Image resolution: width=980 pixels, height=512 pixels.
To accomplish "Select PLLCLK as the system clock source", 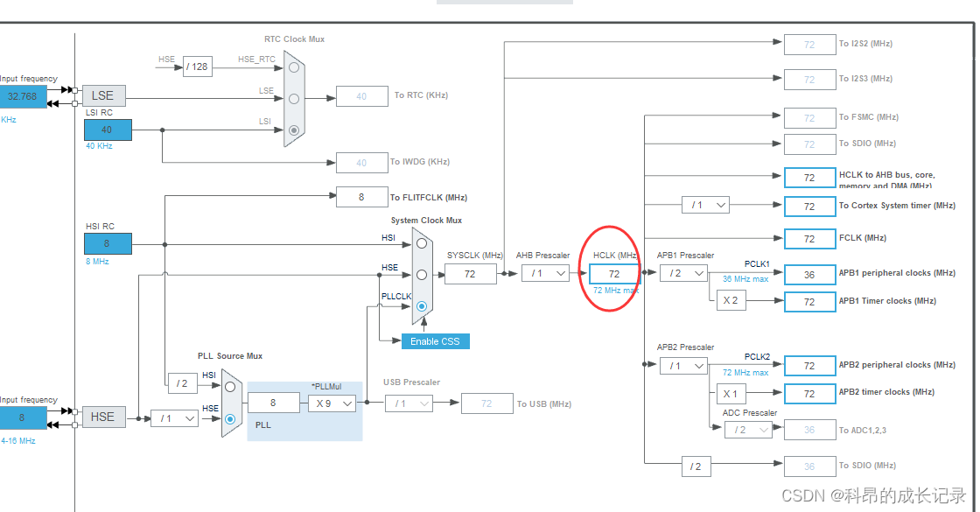I will point(422,305).
